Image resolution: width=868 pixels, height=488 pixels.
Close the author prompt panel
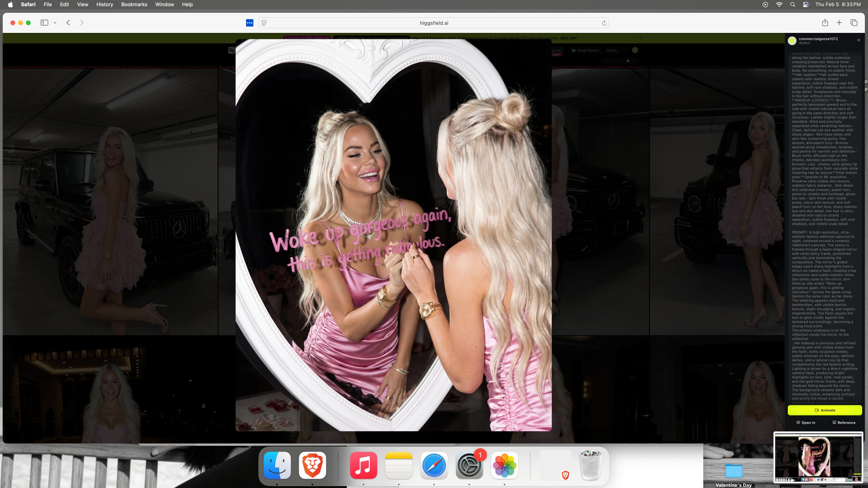[859, 40]
